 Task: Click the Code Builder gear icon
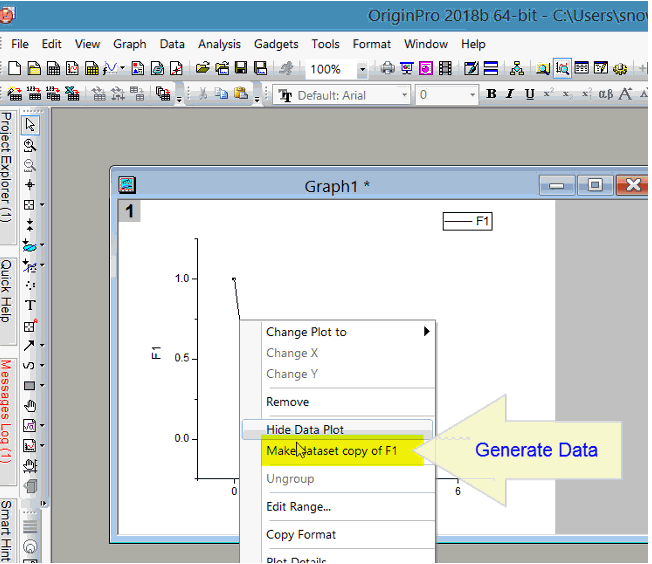tap(620, 68)
